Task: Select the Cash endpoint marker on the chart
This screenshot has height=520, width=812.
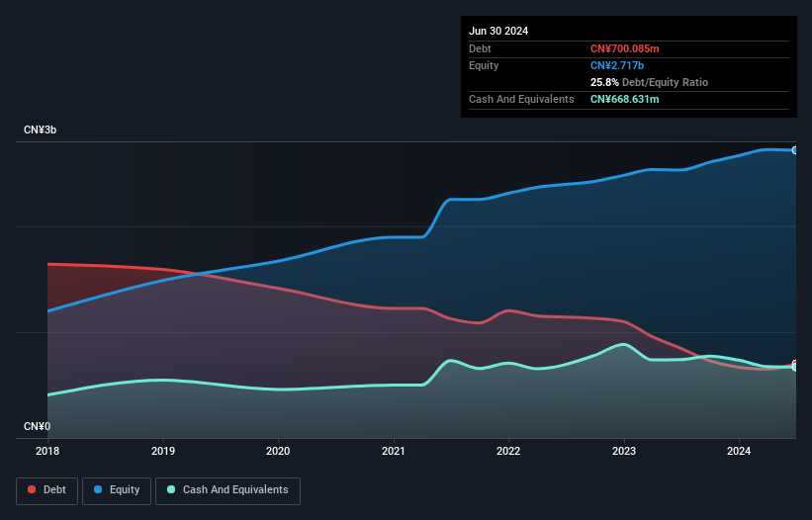Action: (x=795, y=367)
